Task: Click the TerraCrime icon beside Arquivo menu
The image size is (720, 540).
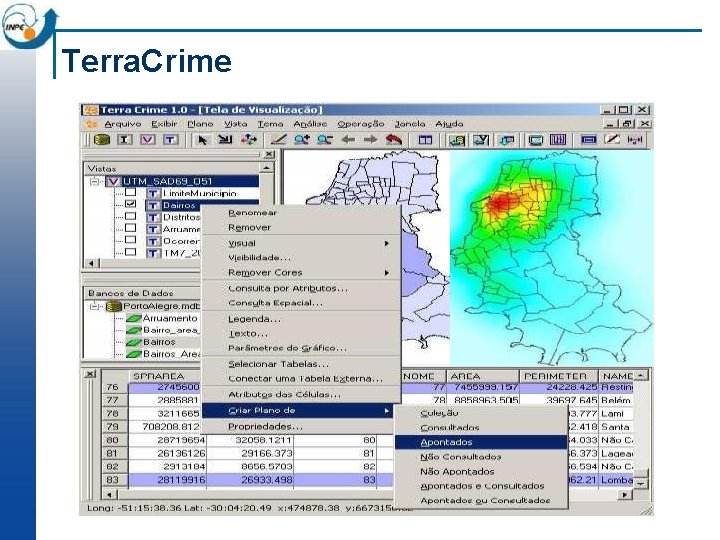Action: pyautogui.click(x=91, y=124)
